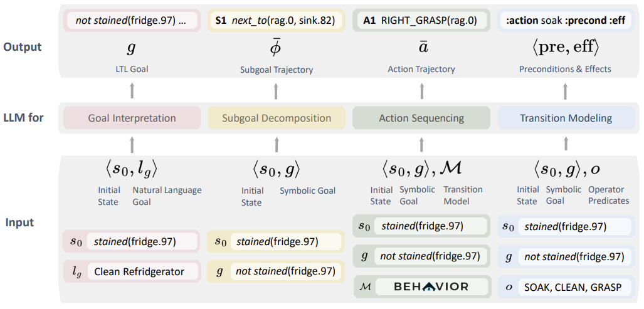Screen dimensions: 644x309
Task: Select the 'A1 RIGHT_GRASP(rag.0)' output
Action: coord(421,21)
